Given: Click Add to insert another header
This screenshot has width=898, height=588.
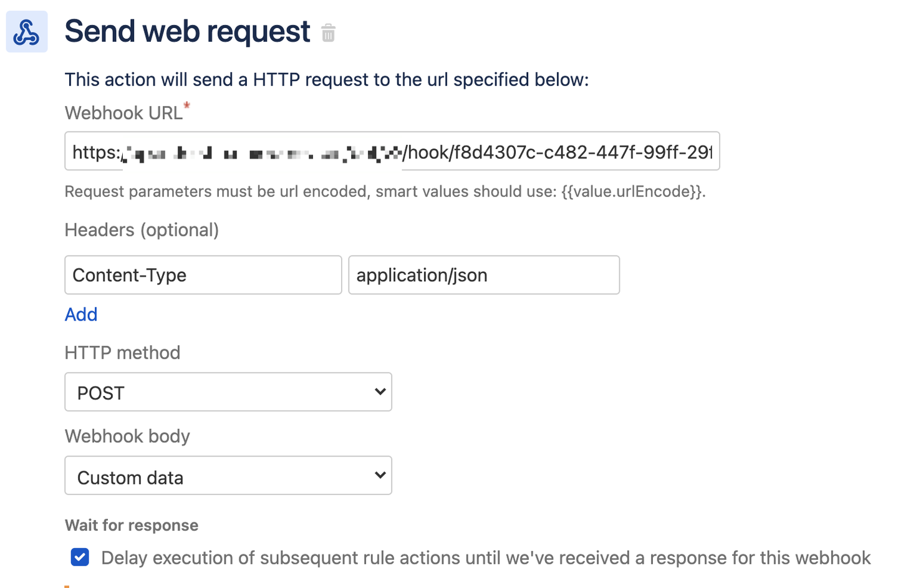Looking at the screenshot, I should 80,314.
